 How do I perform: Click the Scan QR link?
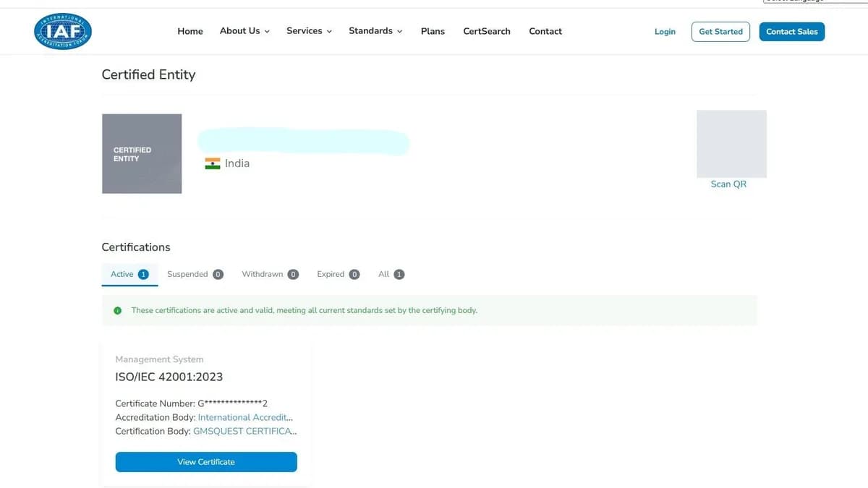(x=728, y=184)
